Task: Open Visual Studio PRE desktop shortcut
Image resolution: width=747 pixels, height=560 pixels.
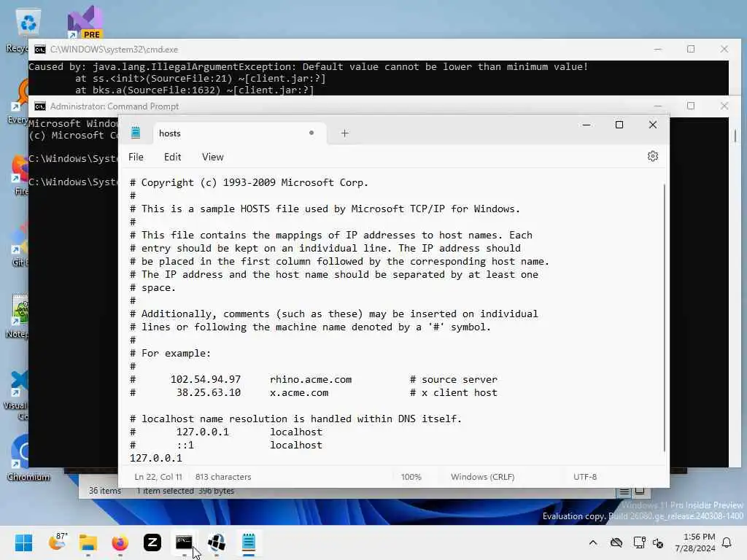Action: coord(85,22)
